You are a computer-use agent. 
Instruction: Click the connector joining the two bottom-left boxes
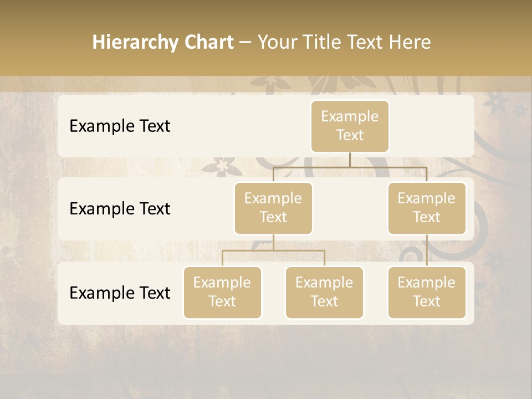pos(273,250)
